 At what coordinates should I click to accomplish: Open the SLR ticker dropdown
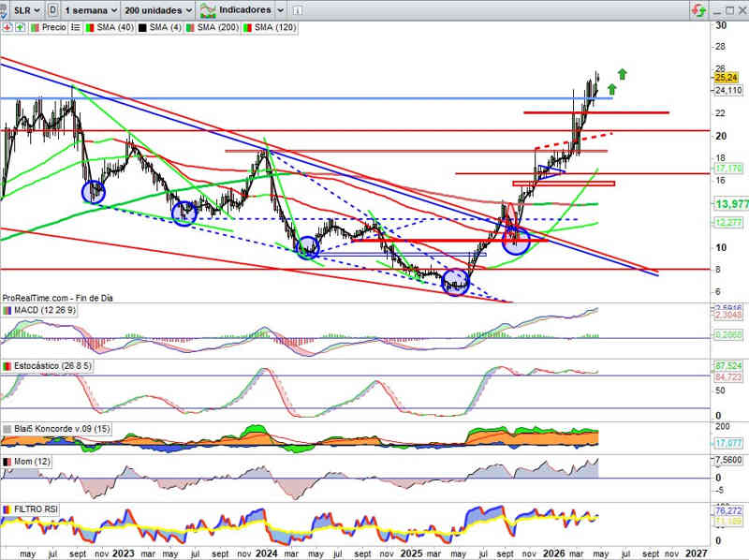click(x=26, y=9)
